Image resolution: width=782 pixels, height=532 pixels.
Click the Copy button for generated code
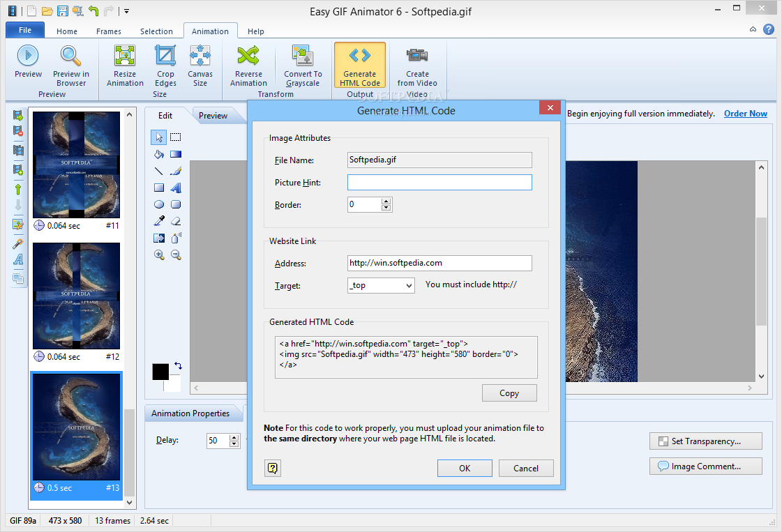click(x=509, y=393)
